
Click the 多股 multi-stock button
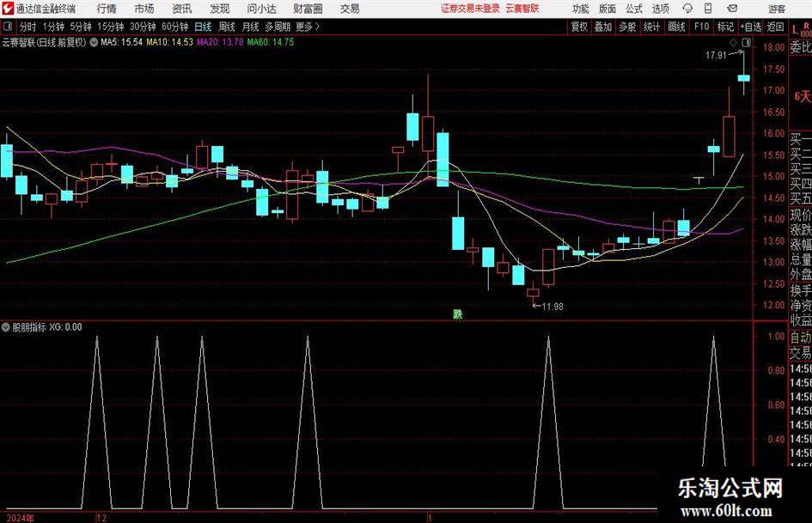click(x=627, y=27)
